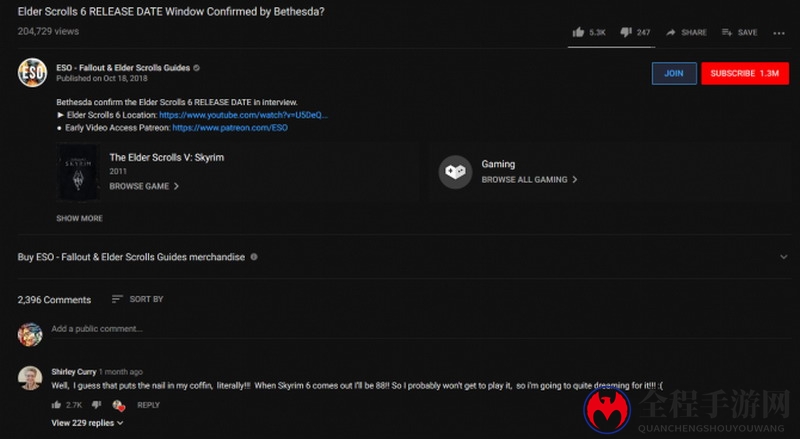
Task: Click the 2,396 Comments count
Action: [54, 300]
